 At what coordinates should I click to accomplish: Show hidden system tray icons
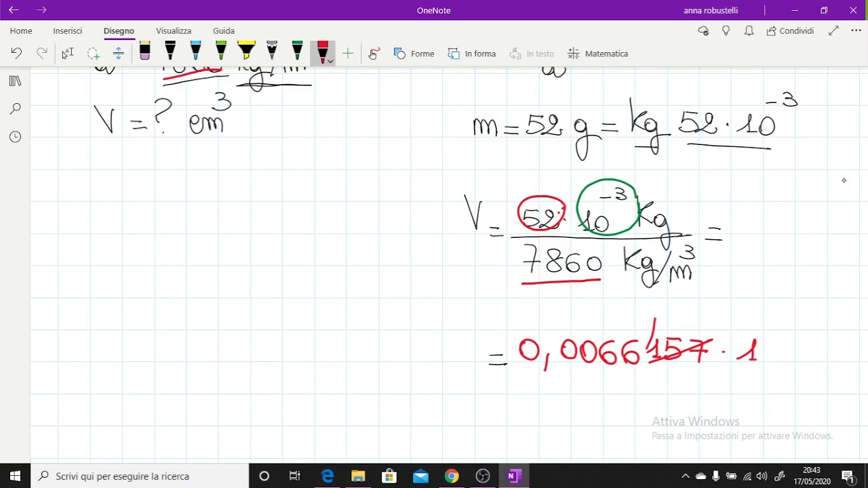(x=686, y=476)
